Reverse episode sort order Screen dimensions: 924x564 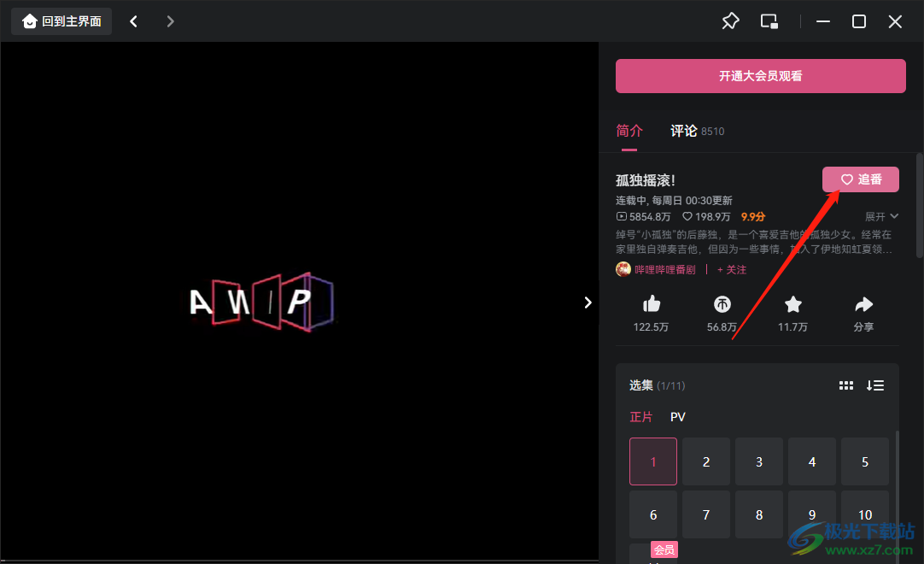click(875, 385)
